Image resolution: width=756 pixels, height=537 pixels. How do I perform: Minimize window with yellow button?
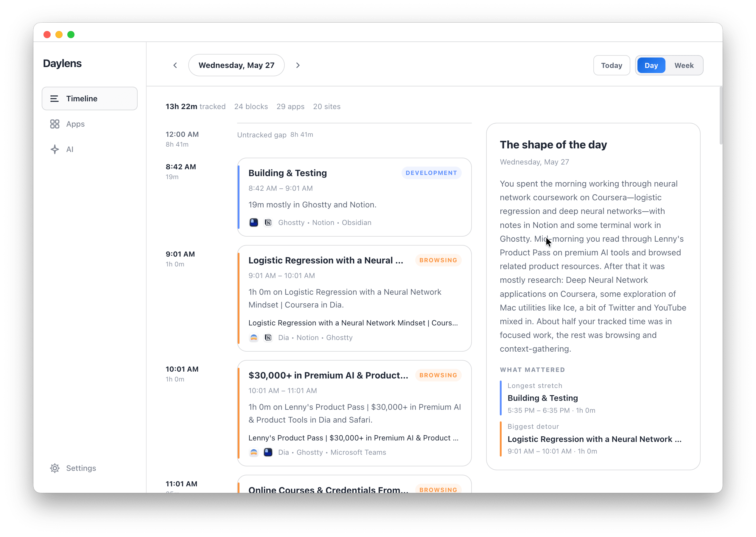[x=59, y=34]
